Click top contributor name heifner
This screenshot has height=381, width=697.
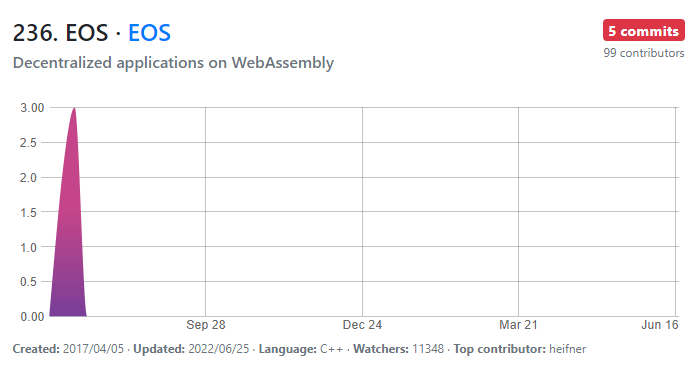tap(568, 349)
